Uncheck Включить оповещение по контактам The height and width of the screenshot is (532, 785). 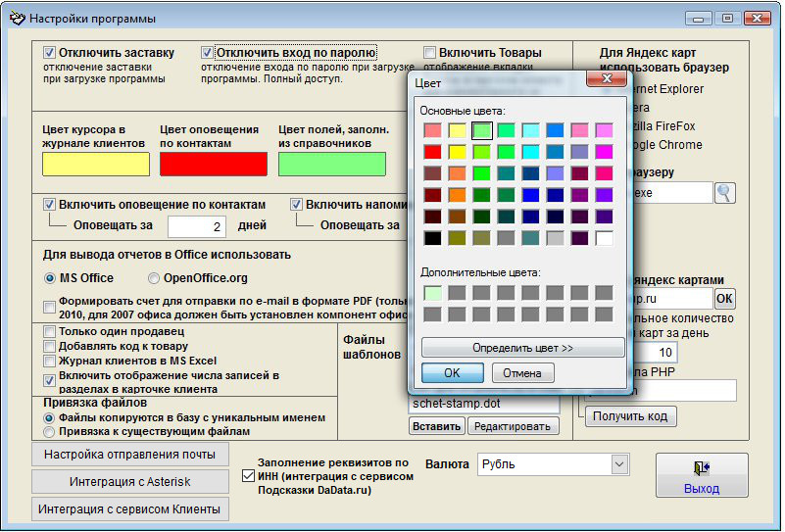pos(50,205)
